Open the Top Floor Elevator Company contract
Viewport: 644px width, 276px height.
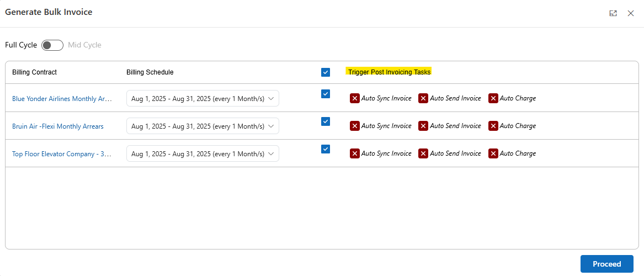[x=62, y=154]
